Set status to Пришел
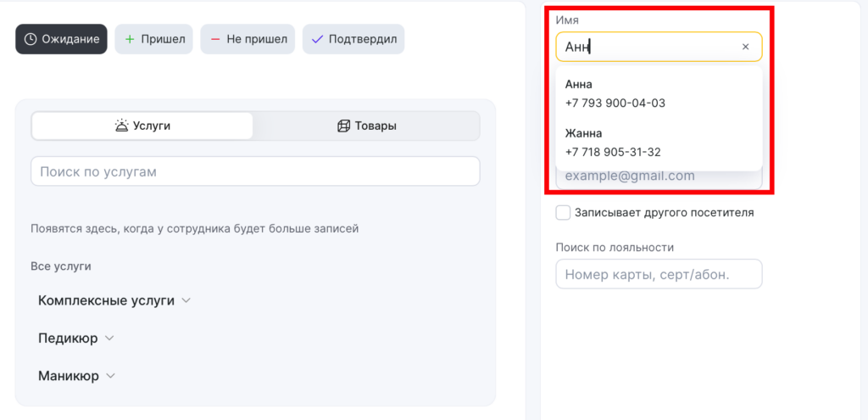Screen dimensions: 868x420 tap(153, 39)
